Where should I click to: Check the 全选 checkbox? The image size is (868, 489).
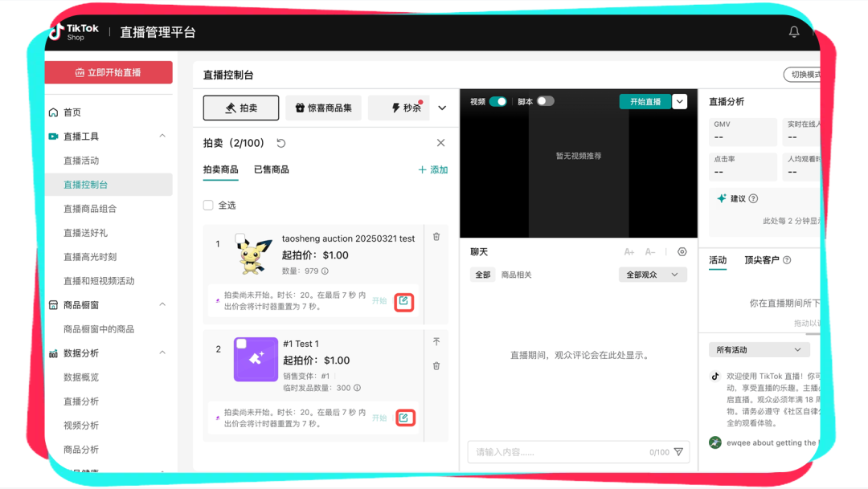pyautogui.click(x=208, y=206)
